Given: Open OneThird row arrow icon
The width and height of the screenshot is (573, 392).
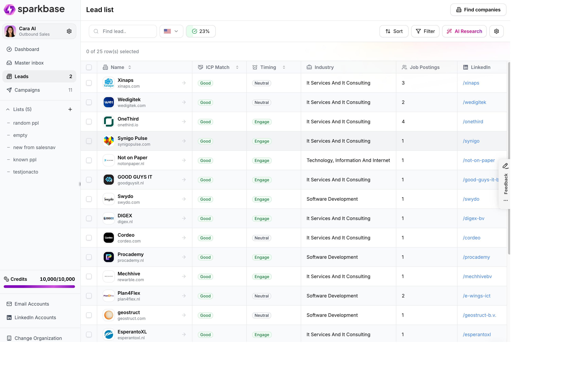Looking at the screenshot, I should (184, 122).
